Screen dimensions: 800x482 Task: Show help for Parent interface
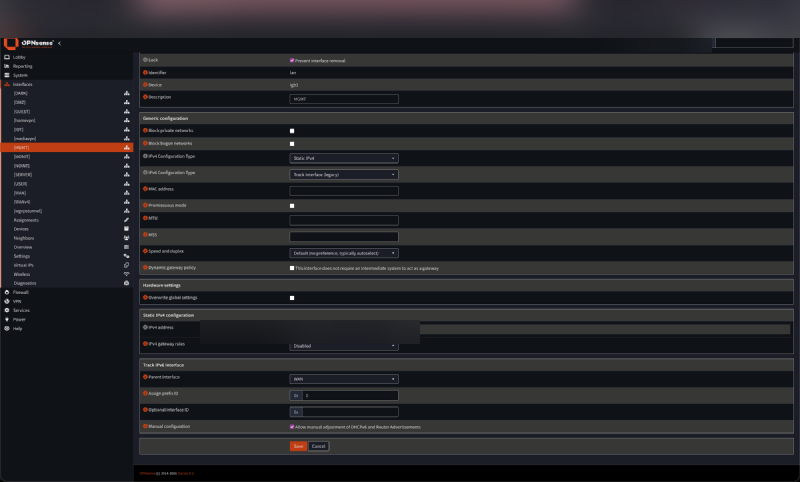click(x=145, y=377)
